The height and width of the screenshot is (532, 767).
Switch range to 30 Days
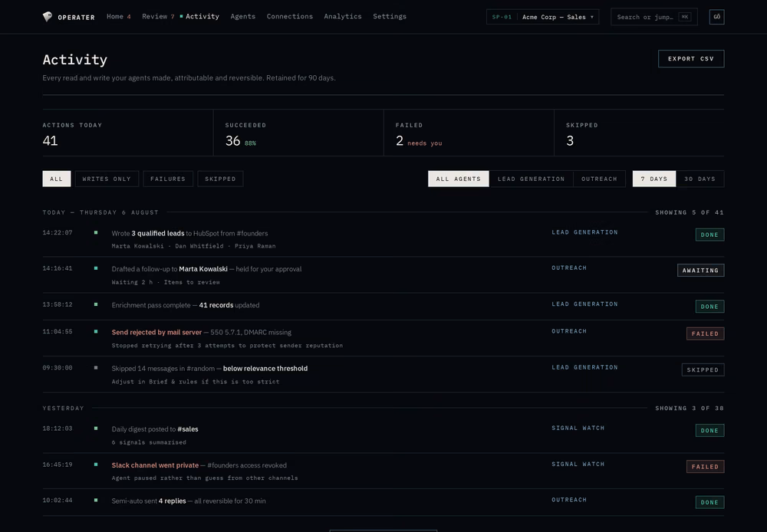700,179
